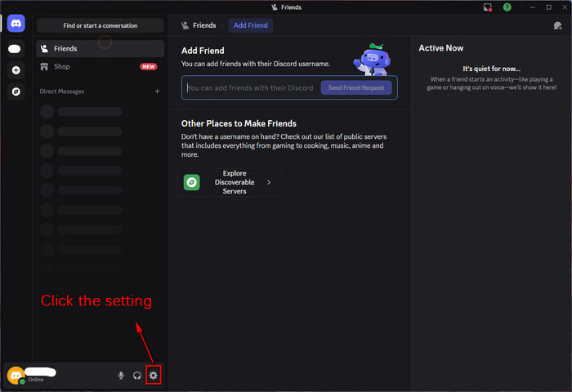Open User Settings gear icon
The height and width of the screenshot is (392, 572).
tap(154, 375)
